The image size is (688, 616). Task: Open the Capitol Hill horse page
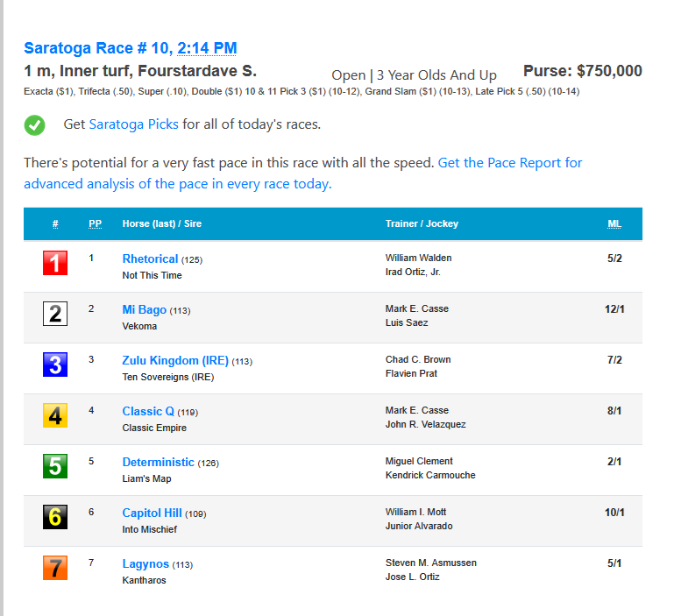click(x=152, y=513)
